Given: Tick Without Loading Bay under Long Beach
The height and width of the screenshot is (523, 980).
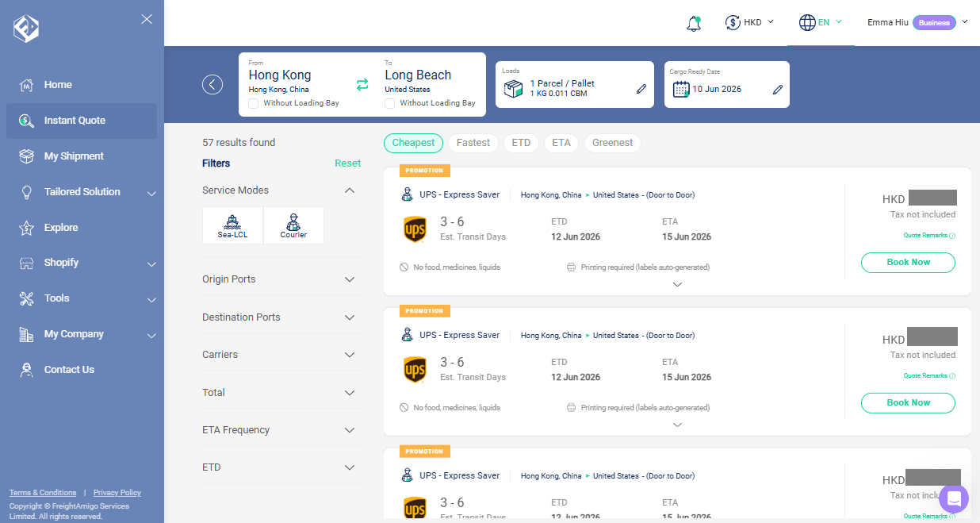Looking at the screenshot, I should pyautogui.click(x=389, y=103).
